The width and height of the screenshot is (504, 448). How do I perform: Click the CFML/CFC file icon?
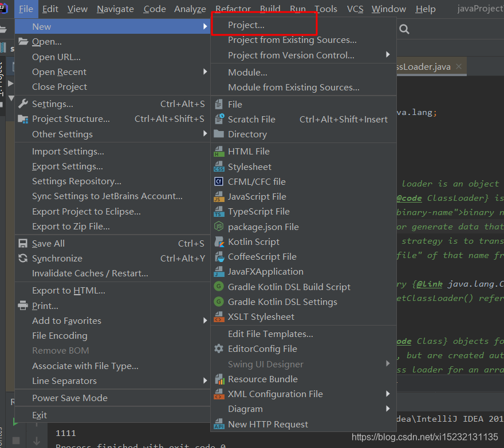219,181
